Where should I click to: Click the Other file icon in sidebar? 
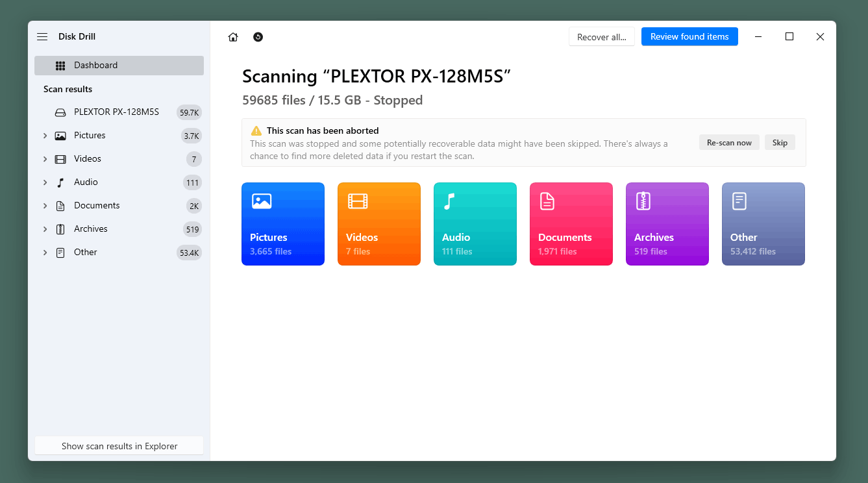pos(60,253)
